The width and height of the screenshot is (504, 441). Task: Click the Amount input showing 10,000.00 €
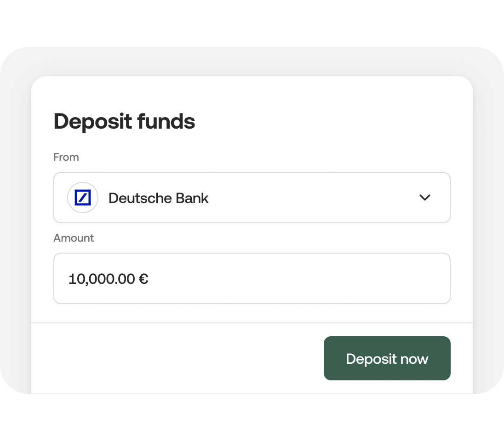[252, 278]
